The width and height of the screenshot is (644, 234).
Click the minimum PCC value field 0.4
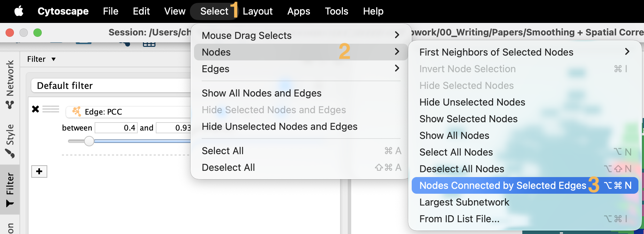point(116,128)
